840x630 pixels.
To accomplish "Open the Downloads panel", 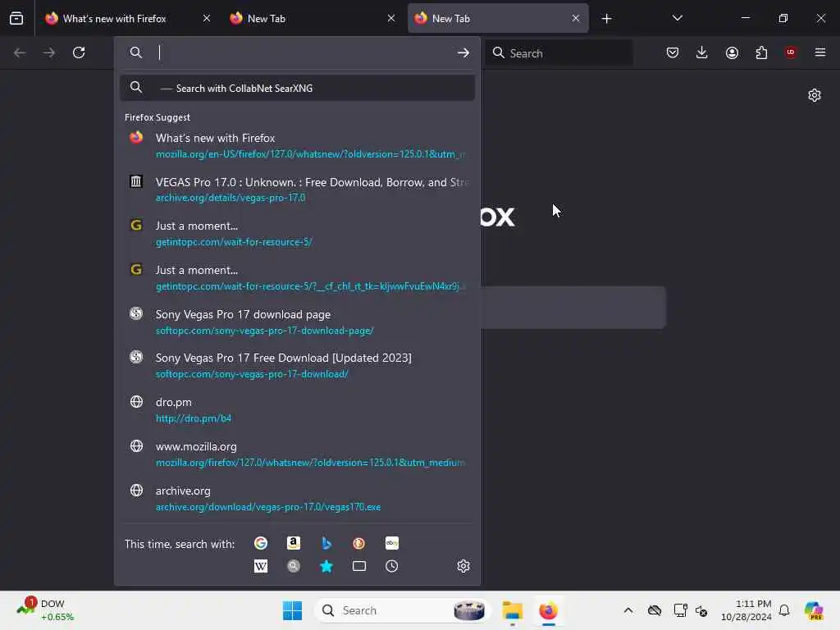I will [x=702, y=52].
